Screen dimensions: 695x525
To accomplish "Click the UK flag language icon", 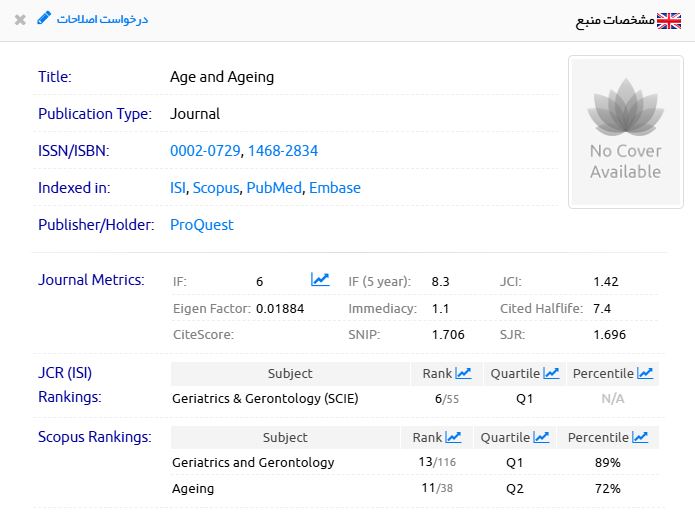I will coord(669,21).
